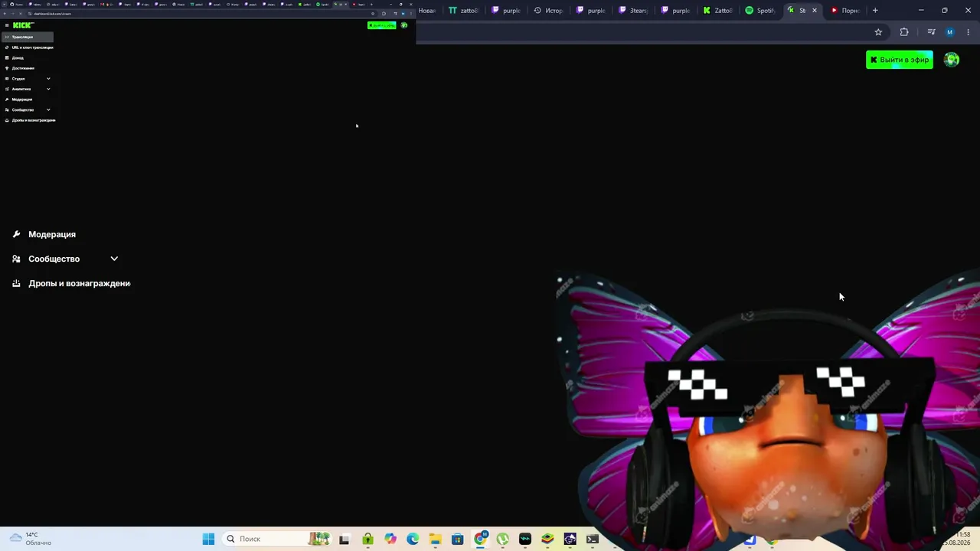980x551 pixels.
Task: Open File Explorer from the taskbar
Action: (x=435, y=539)
